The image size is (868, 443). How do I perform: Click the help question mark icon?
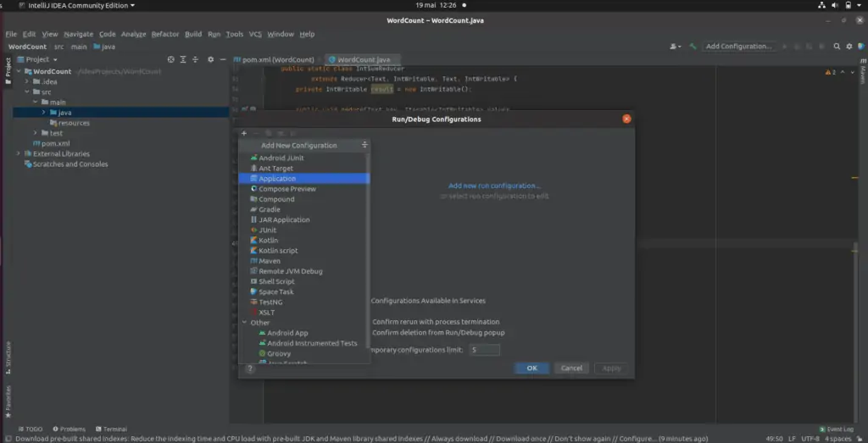(x=250, y=368)
